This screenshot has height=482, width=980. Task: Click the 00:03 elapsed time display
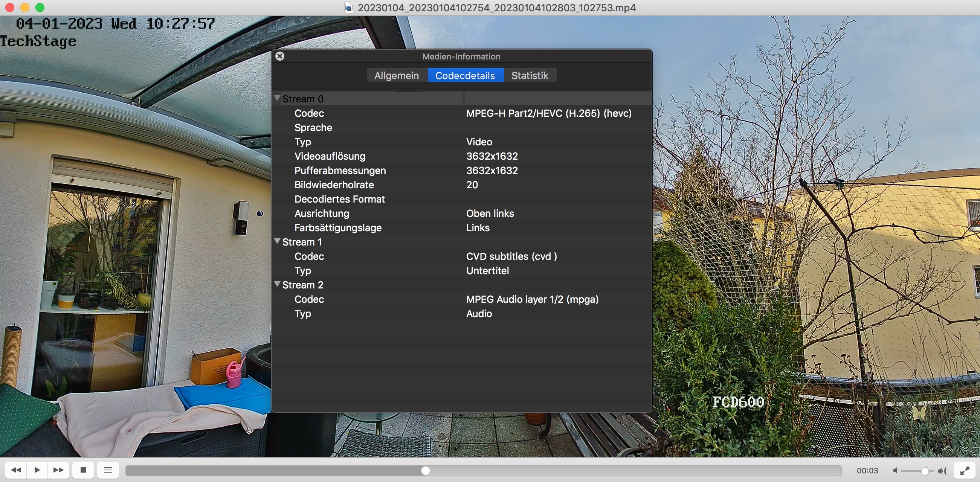(867, 471)
